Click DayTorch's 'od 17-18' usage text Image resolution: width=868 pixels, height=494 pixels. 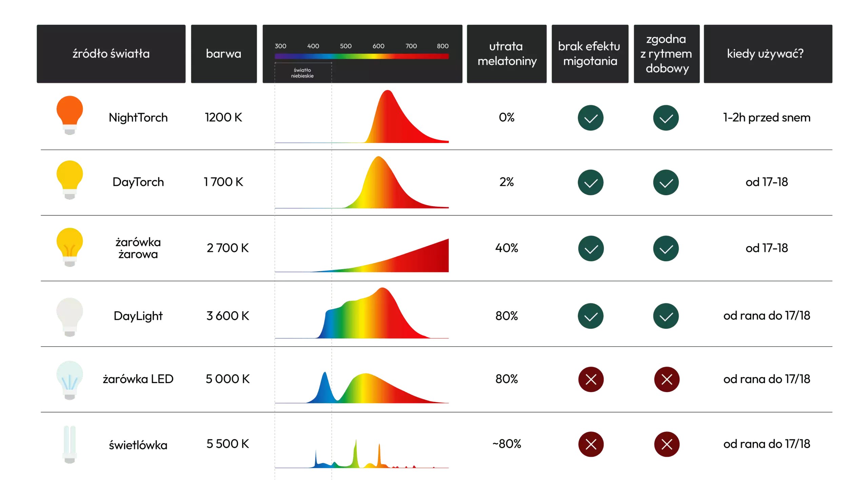tap(767, 182)
